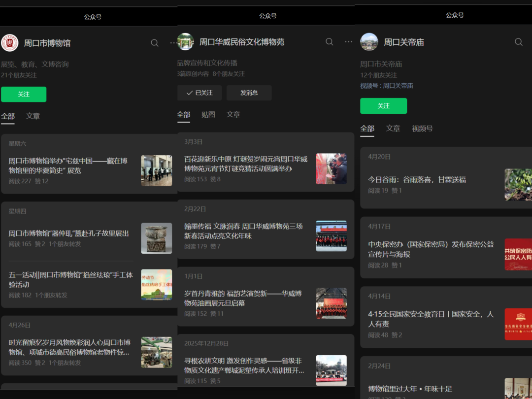This screenshot has height=399, width=532.
Task: Click 周口华威民俗文化博物苑 account name
Action: pos(241,42)
